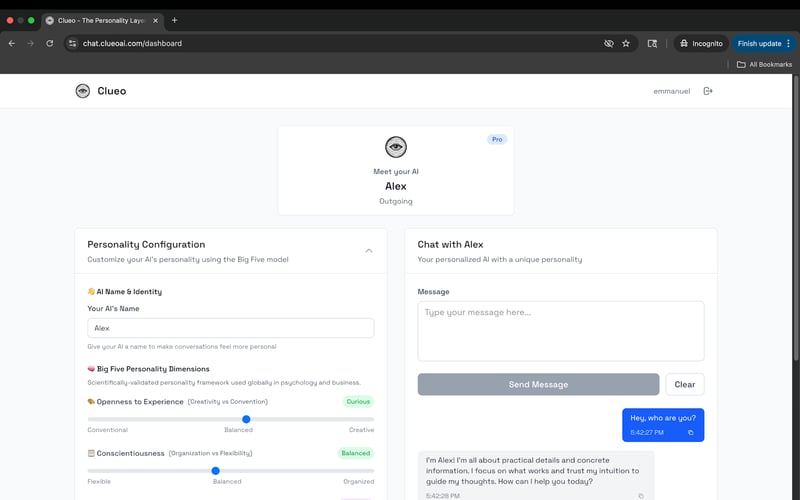Reload the page
The width and height of the screenshot is (800, 500).
pos(49,43)
